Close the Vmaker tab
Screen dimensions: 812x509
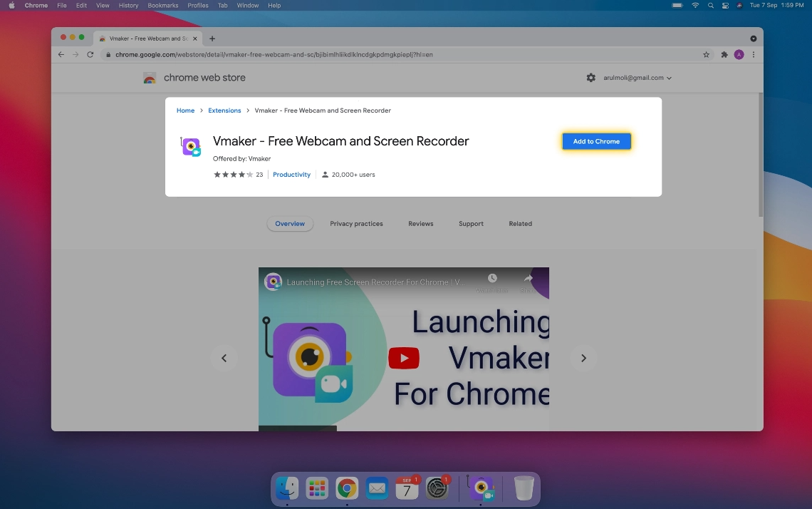click(194, 38)
